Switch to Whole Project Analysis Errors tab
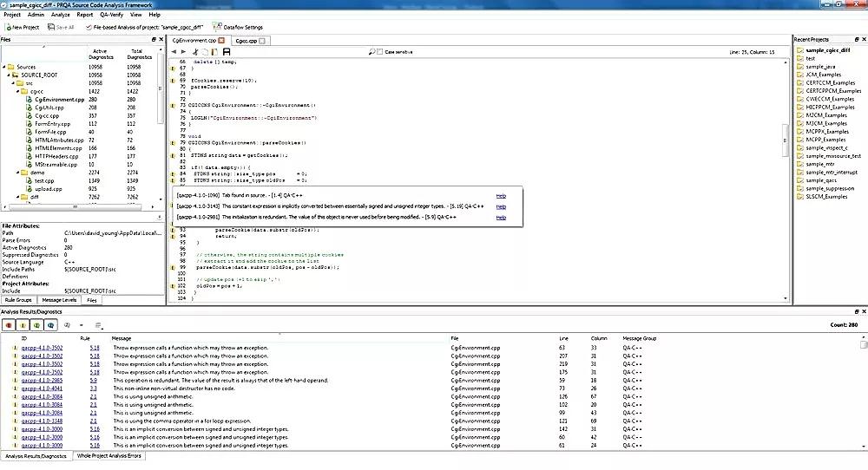 (x=109, y=456)
